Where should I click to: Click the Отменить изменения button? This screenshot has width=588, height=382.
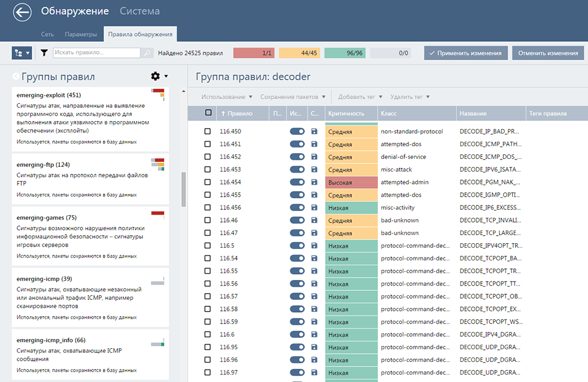coord(547,53)
